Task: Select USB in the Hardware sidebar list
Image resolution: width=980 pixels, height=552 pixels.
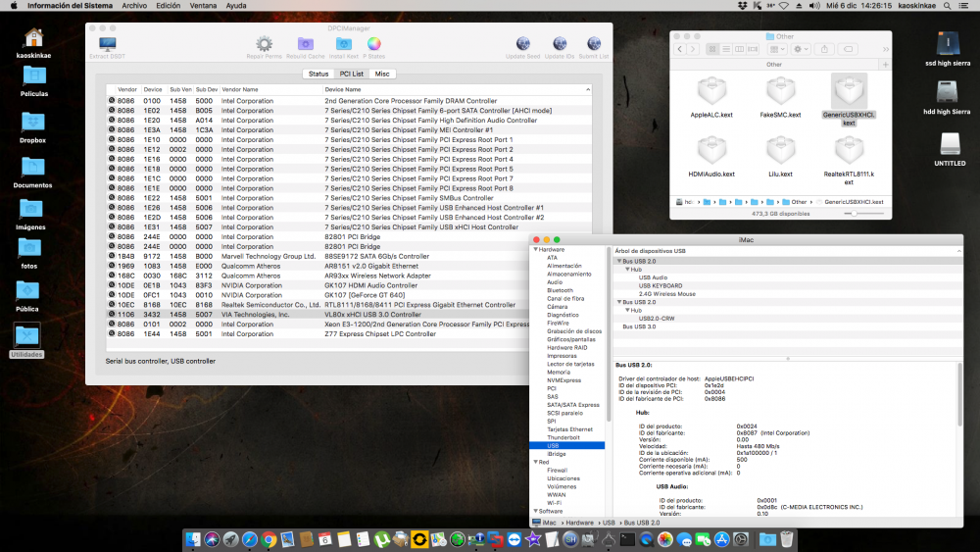Action: [566, 446]
